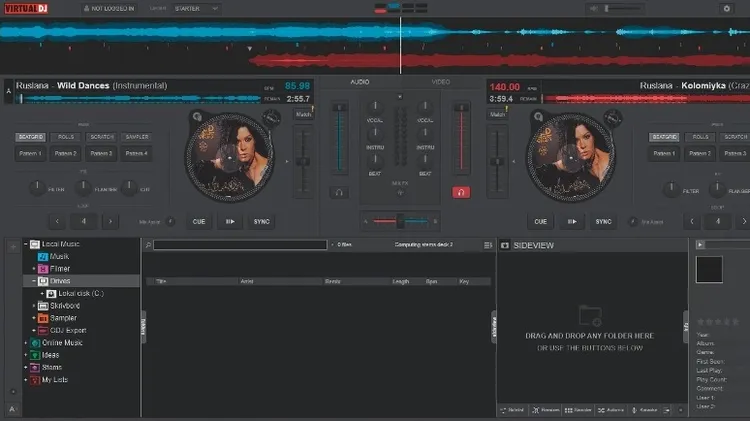
Task: Adjust the master volume slider in top bar
Action: pyautogui.click(x=622, y=9)
